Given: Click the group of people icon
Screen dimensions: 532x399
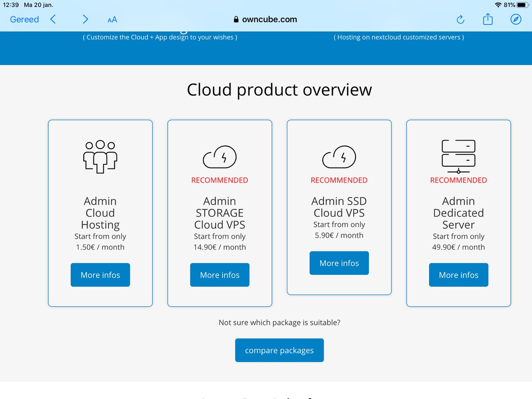Looking at the screenshot, I should pyautogui.click(x=100, y=156).
